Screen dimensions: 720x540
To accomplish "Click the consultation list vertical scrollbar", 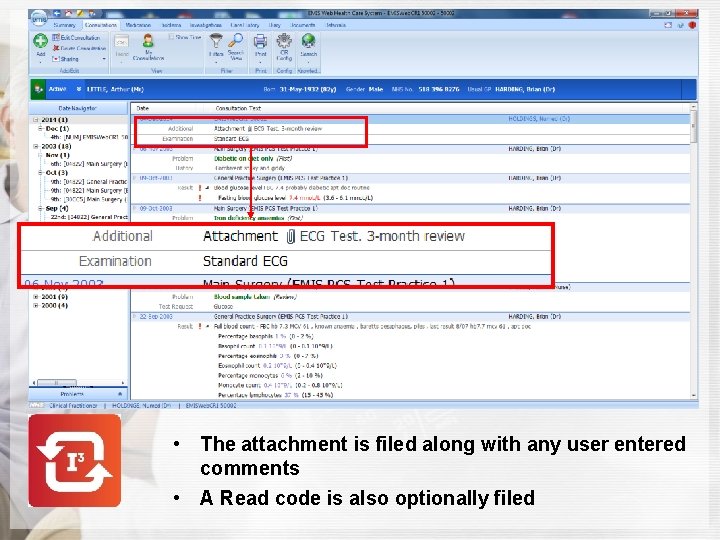I will [x=693, y=125].
